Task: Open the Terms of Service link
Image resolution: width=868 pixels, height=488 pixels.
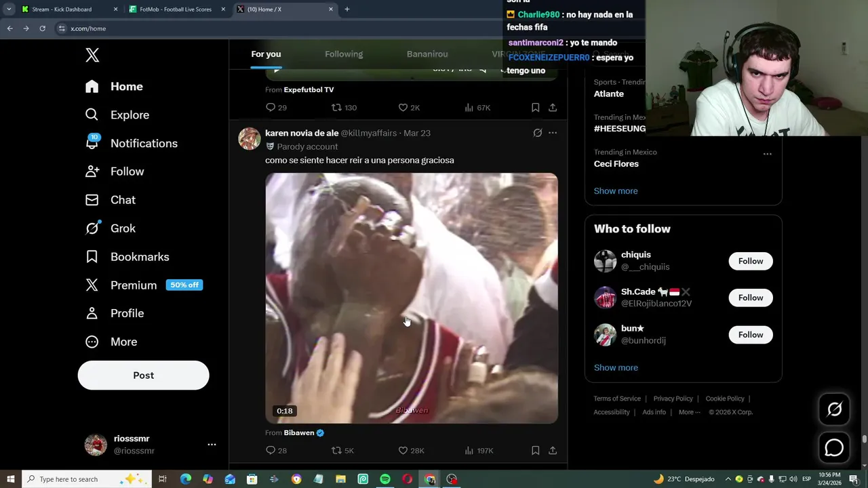Action: tap(617, 399)
